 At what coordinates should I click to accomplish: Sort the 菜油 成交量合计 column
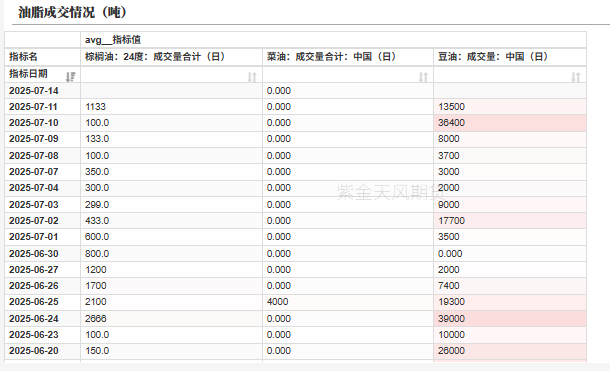point(423,77)
